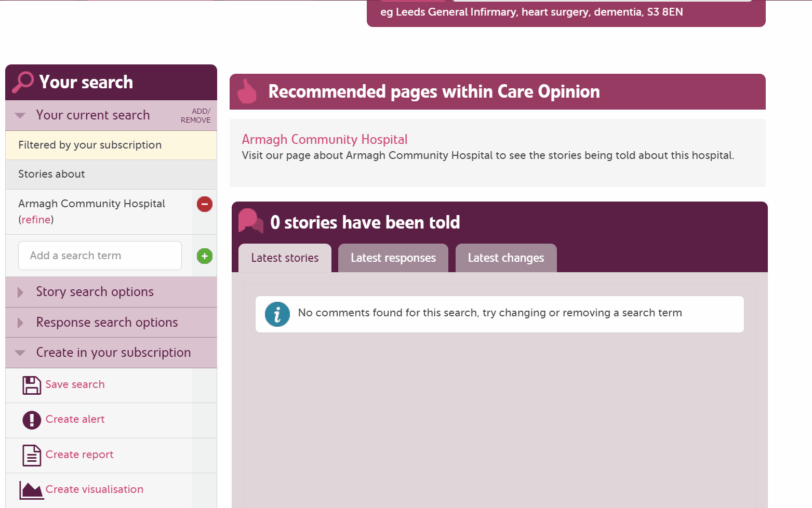Select the Latest stories tab
Screen dimensions: 812x508
(x=285, y=258)
